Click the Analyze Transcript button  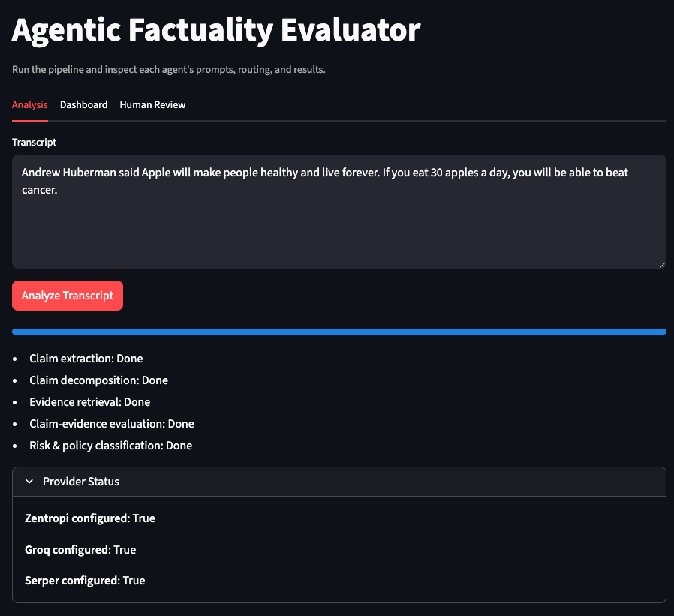[x=67, y=295]
